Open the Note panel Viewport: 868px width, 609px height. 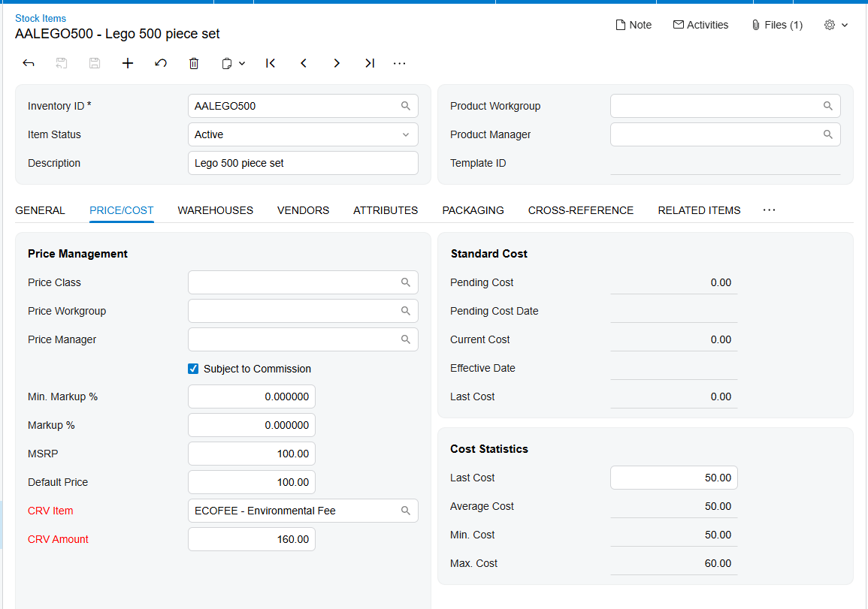click(634, 25)
